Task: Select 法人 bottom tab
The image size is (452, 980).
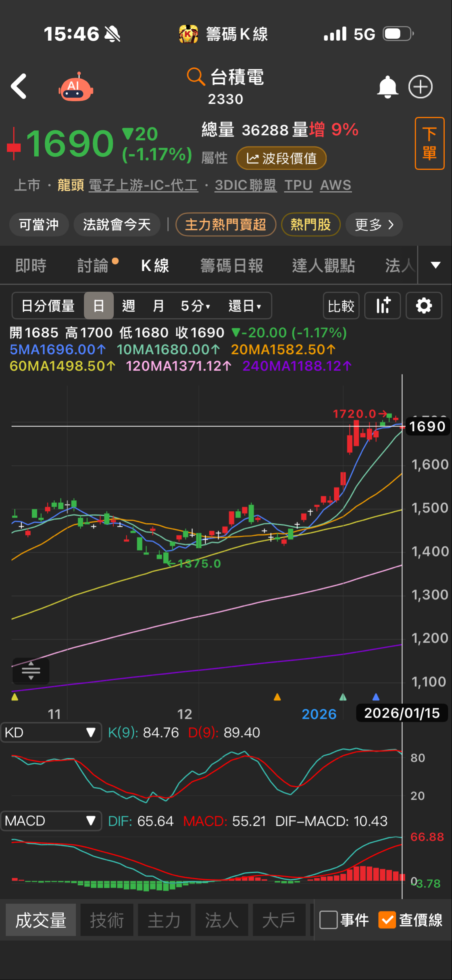Action: 222,920
